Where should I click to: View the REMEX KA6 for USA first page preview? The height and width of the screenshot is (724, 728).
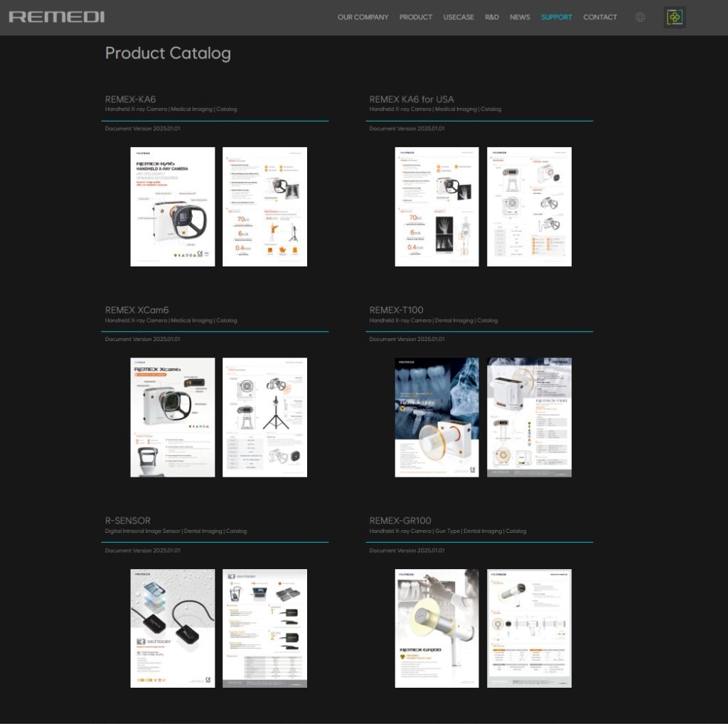(x=437, y=206)
